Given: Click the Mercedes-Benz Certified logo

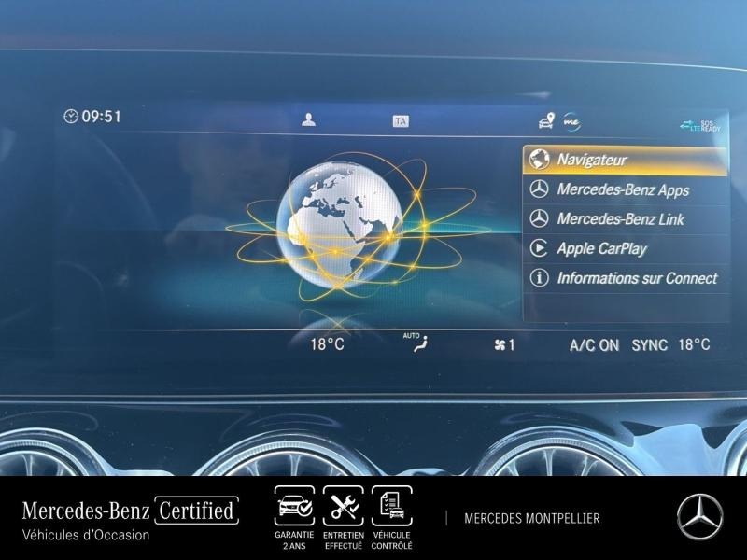Looking at the screenshot, I should point(131,511).
